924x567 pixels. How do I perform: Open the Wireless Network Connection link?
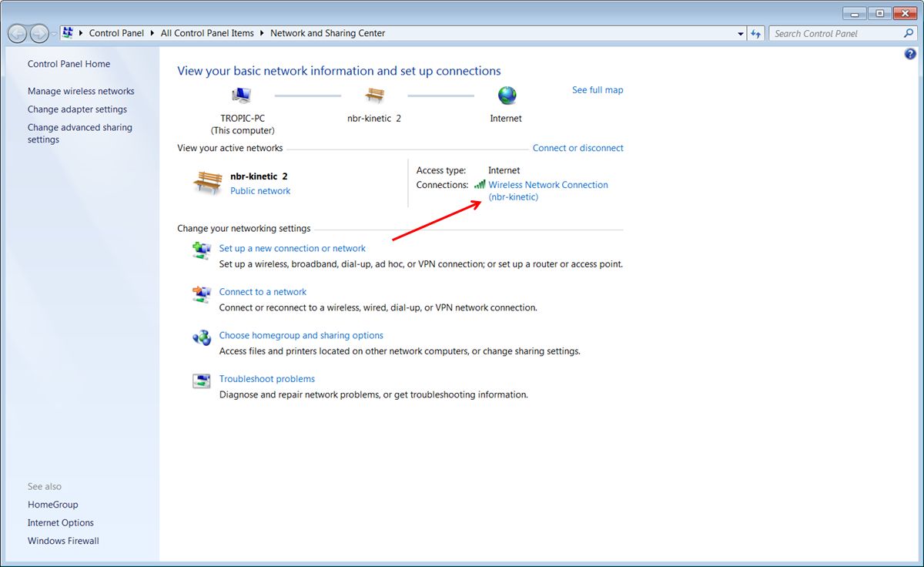pos(547,185)
